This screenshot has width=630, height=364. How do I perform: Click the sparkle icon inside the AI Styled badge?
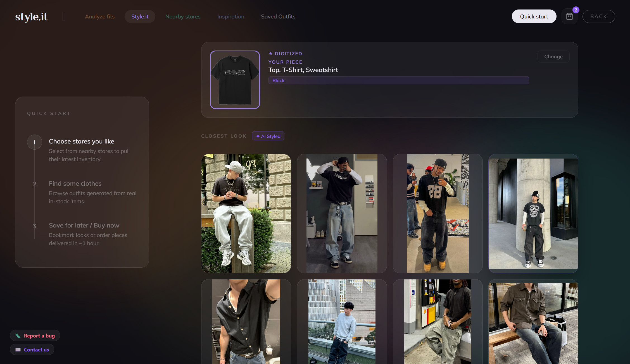(x=258, y=136)
